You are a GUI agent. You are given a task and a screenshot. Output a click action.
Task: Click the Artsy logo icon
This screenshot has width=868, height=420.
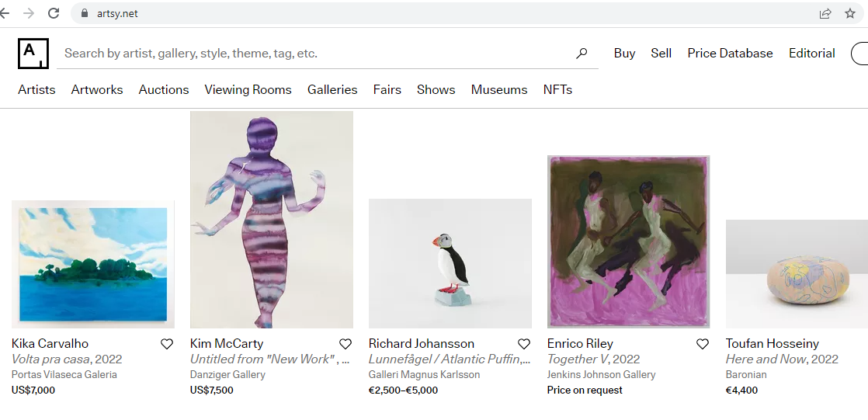coord(33,53)
